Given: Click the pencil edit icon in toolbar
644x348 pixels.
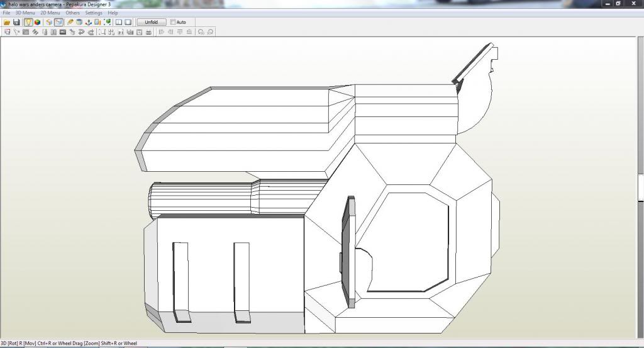Looking at the screenshot, I should click(x=70, y=22).
